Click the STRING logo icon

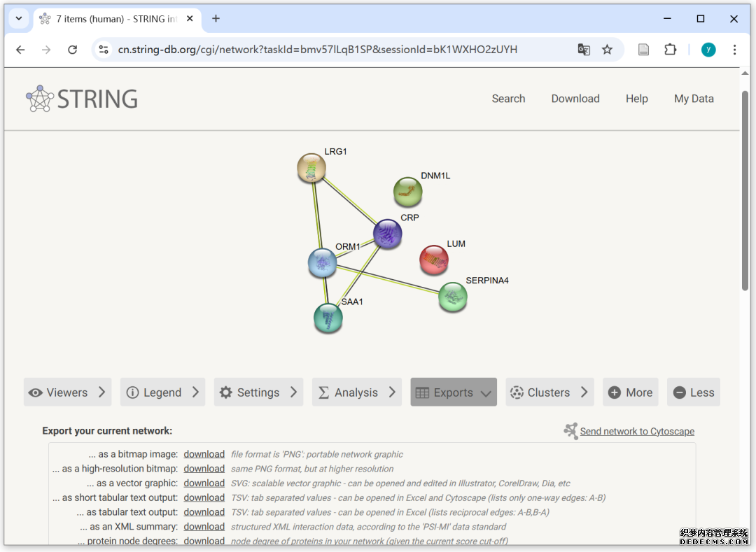point(40,99)
